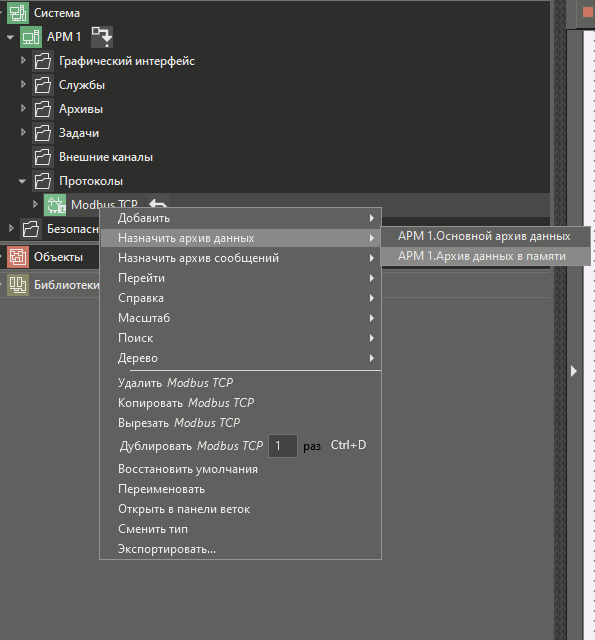
Task: Expand the Службы tree node
Action: (23, 84)
